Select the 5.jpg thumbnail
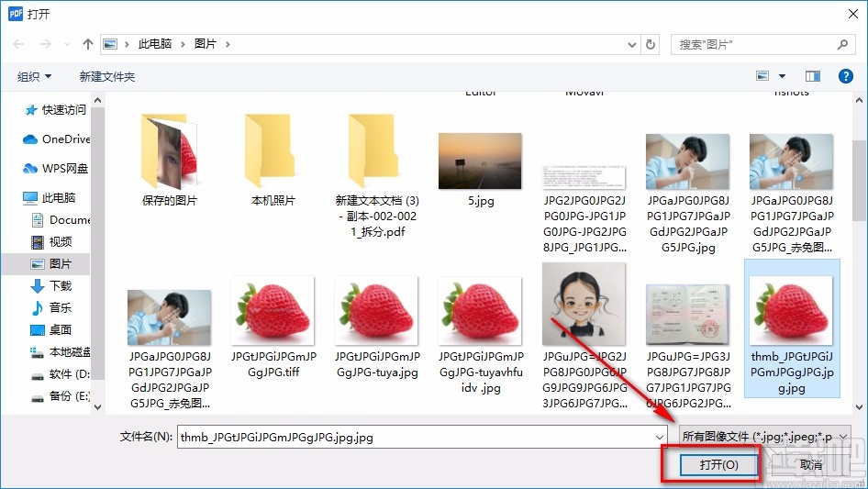This screenshot has height=489, width=868. pyautogui.click(x=480, y=169)
